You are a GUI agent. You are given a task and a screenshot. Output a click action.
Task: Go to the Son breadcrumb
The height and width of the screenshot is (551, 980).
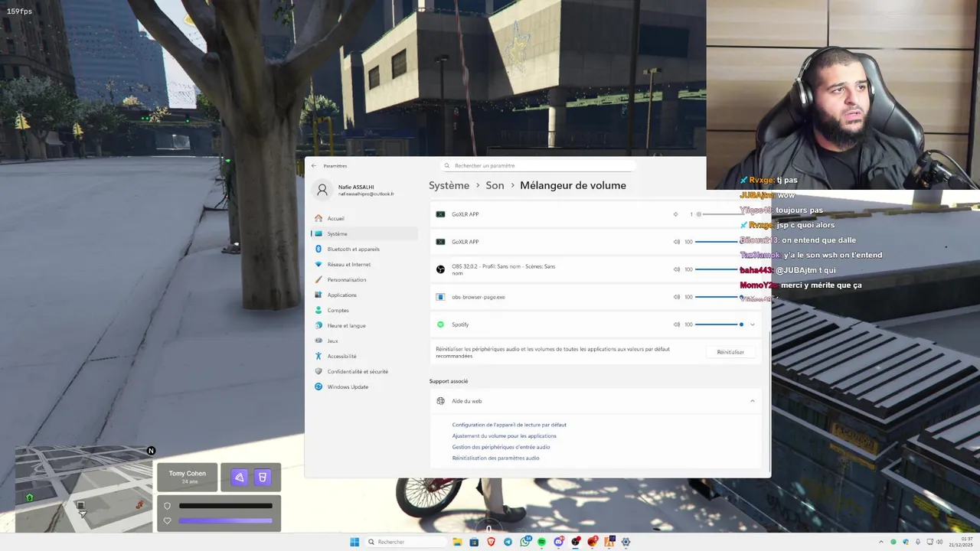[x=495, y=185]
